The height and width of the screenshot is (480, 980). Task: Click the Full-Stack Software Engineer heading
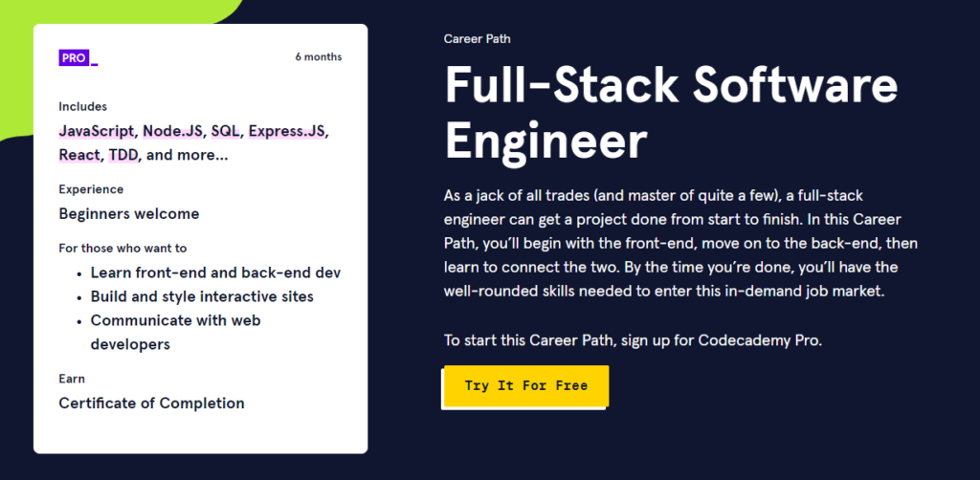(x=670, y=114)
